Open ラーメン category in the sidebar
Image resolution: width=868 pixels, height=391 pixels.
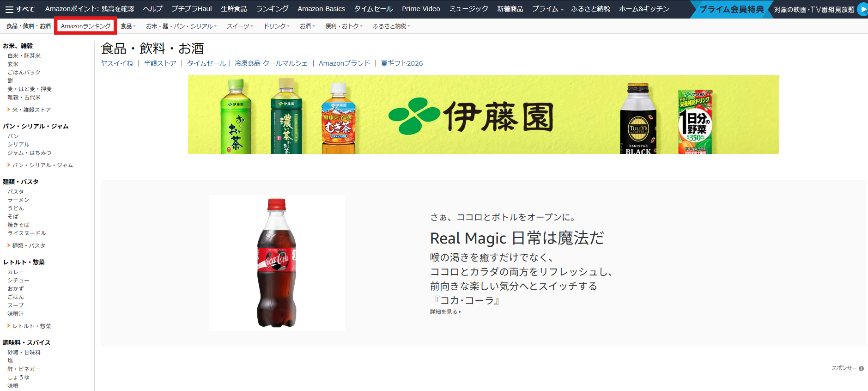pos(18,200)
